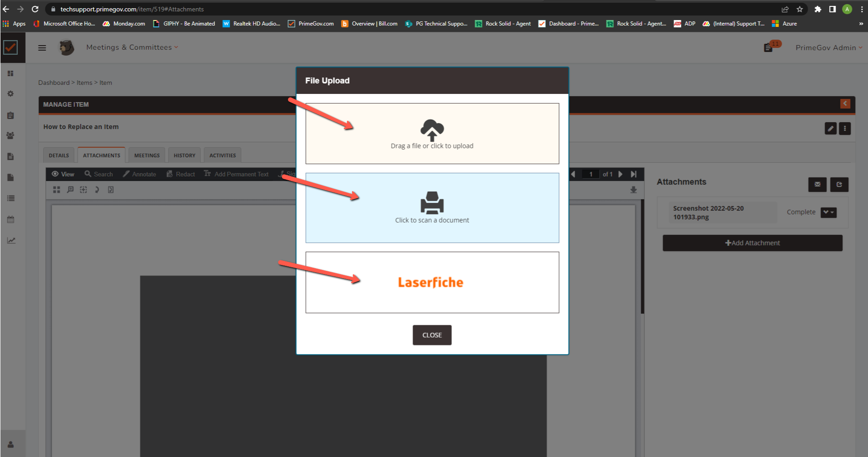The image size is (868, 457).
Task: Go to previous page arrow
Action: 573,174
